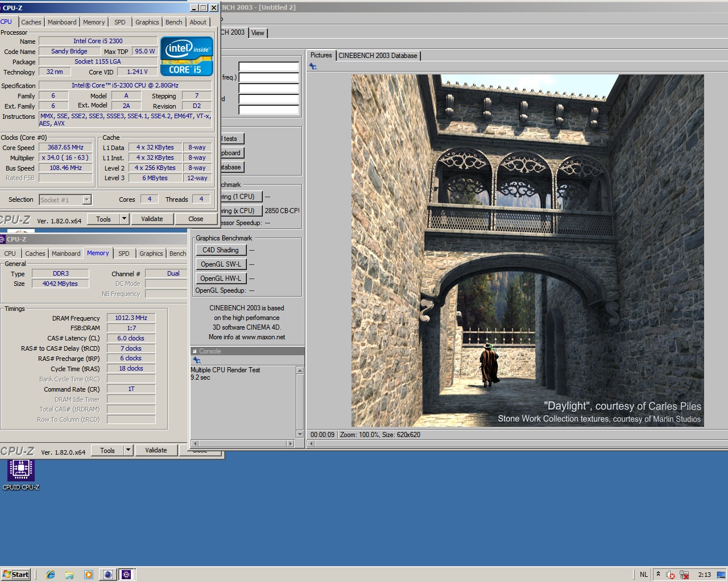
Task: Open the CINEBENCH 2003 Database tab
Action: tap(378, 56)
